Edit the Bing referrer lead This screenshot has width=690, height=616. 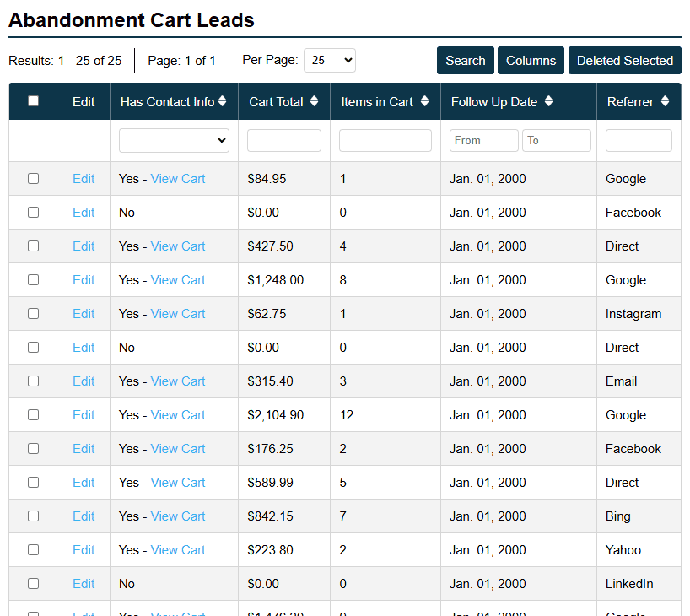84,516
